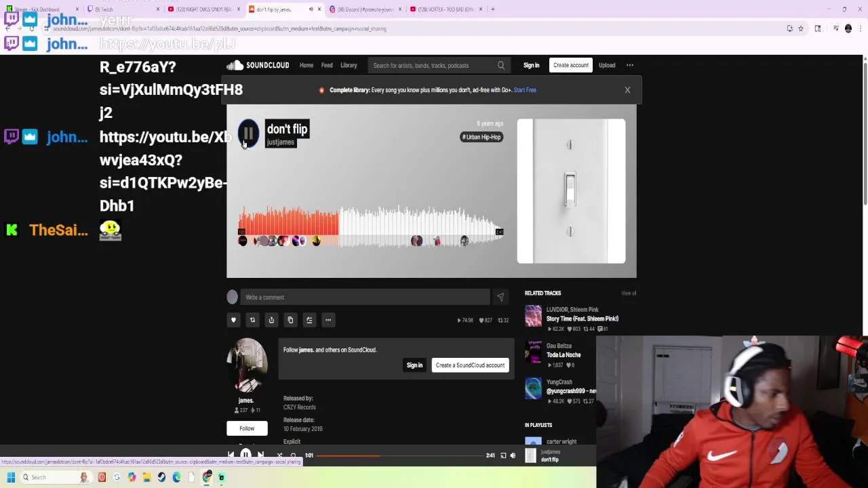Open Toda La Noche related track

point(564,355)
